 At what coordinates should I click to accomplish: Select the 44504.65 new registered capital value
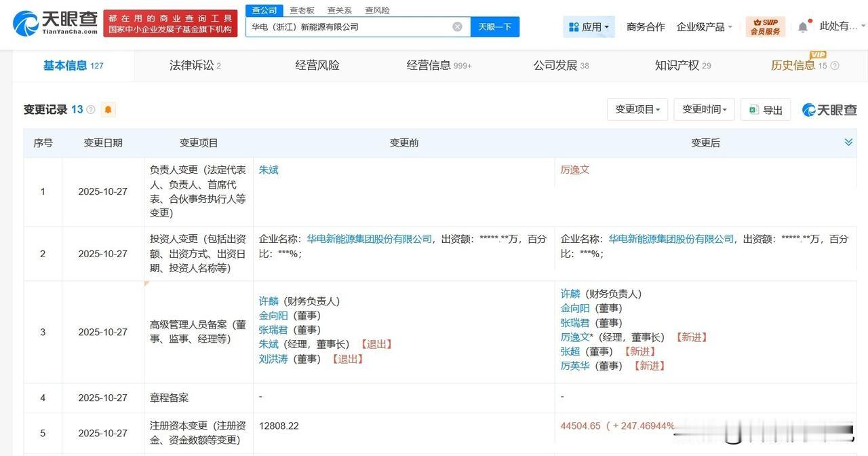[580, 426]
